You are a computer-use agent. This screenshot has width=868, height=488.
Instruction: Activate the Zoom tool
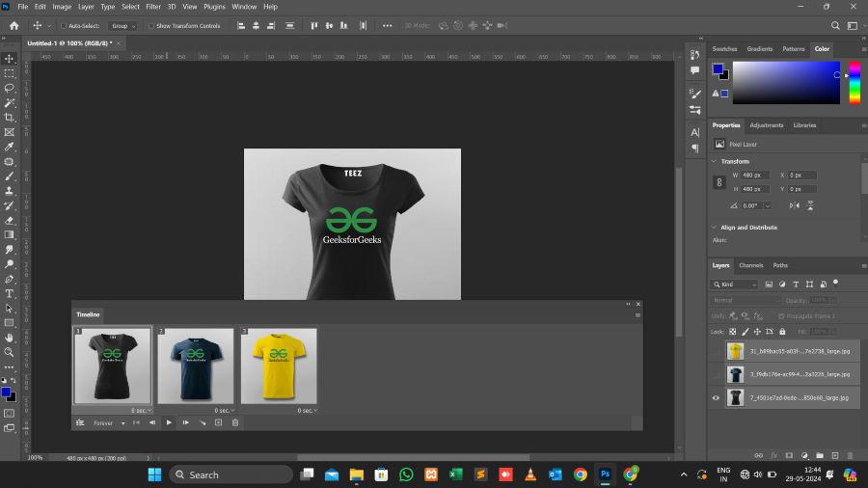(10, 352)
